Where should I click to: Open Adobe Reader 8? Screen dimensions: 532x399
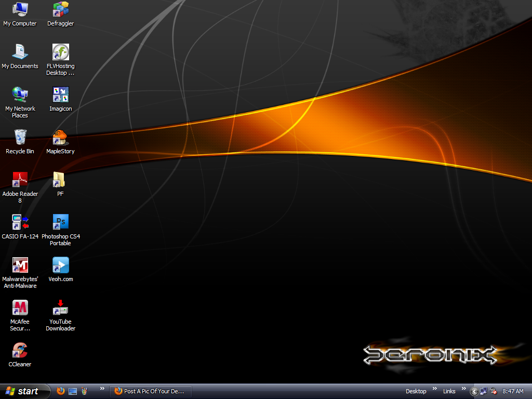(20, 180)
